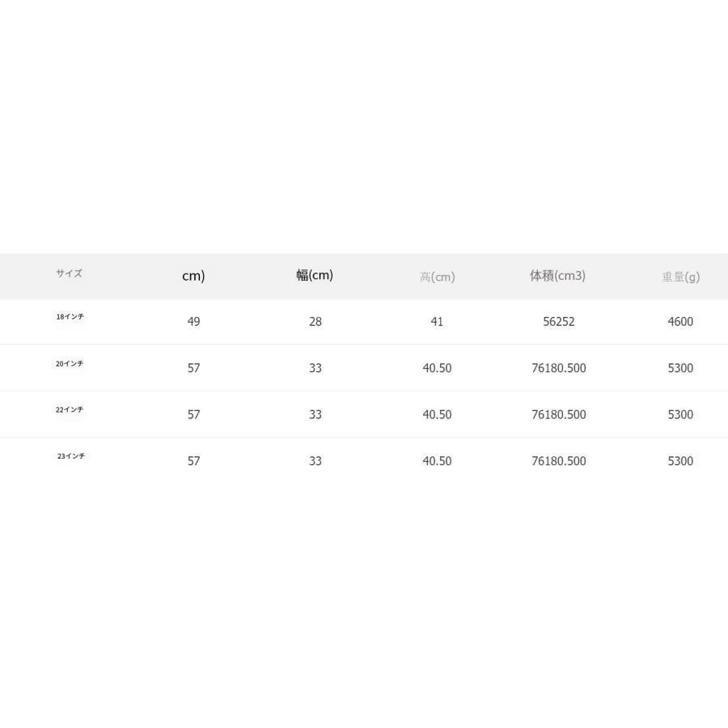Click length value 57 in the 23インチ row
Viewport: 728px width, 728px height.
click(x=193, y=461)
